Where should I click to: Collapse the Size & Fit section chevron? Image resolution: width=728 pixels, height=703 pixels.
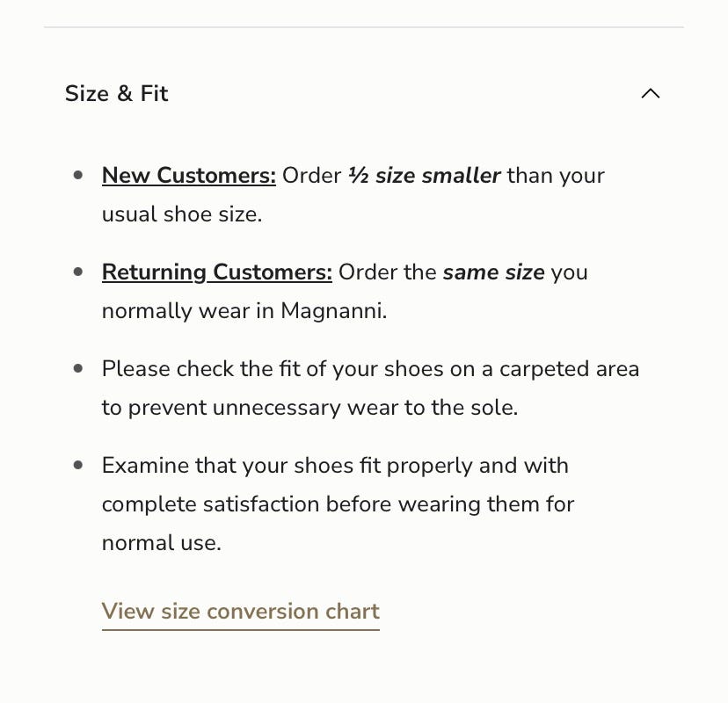click(650, 93)
